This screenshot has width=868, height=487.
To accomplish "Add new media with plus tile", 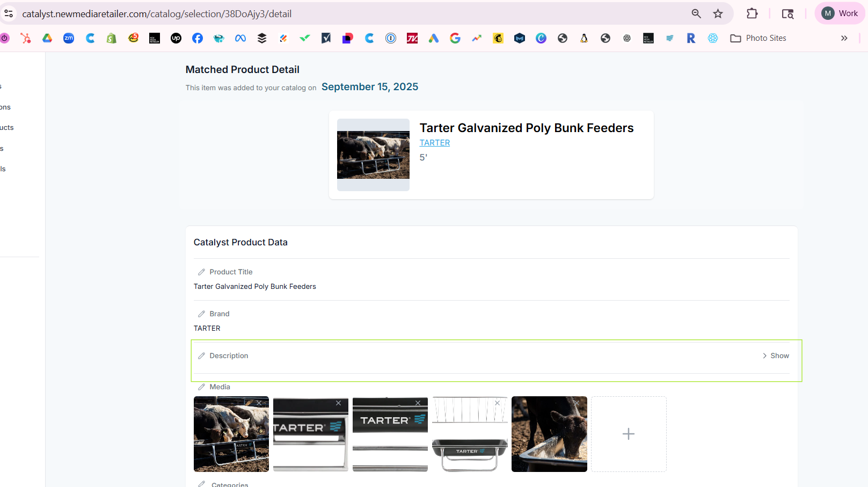I will 629,434.
